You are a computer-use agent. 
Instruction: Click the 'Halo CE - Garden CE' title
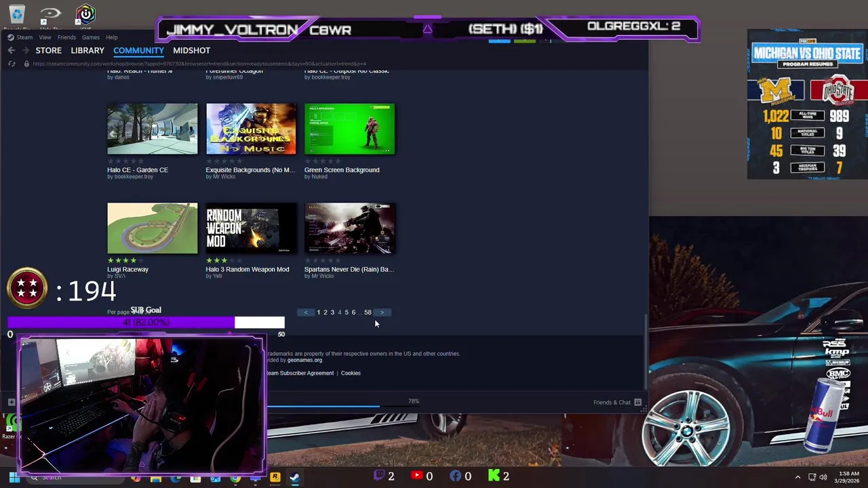[x=138, y=169]
